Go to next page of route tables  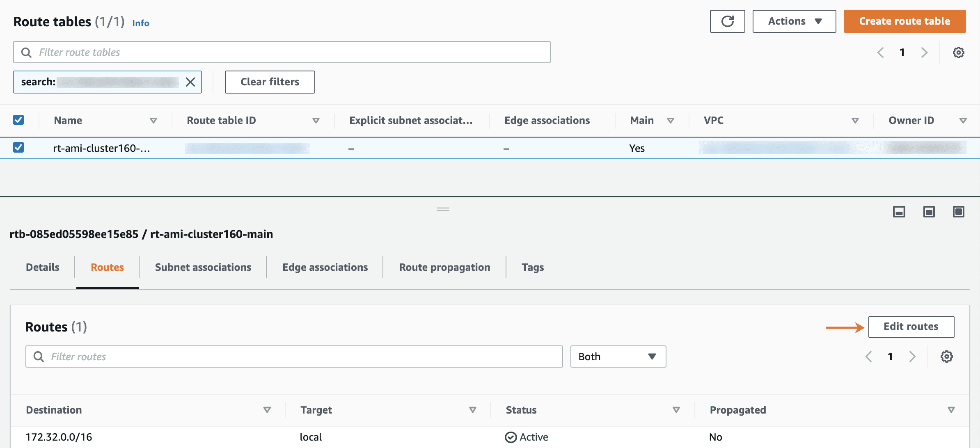tap(924, 53)
